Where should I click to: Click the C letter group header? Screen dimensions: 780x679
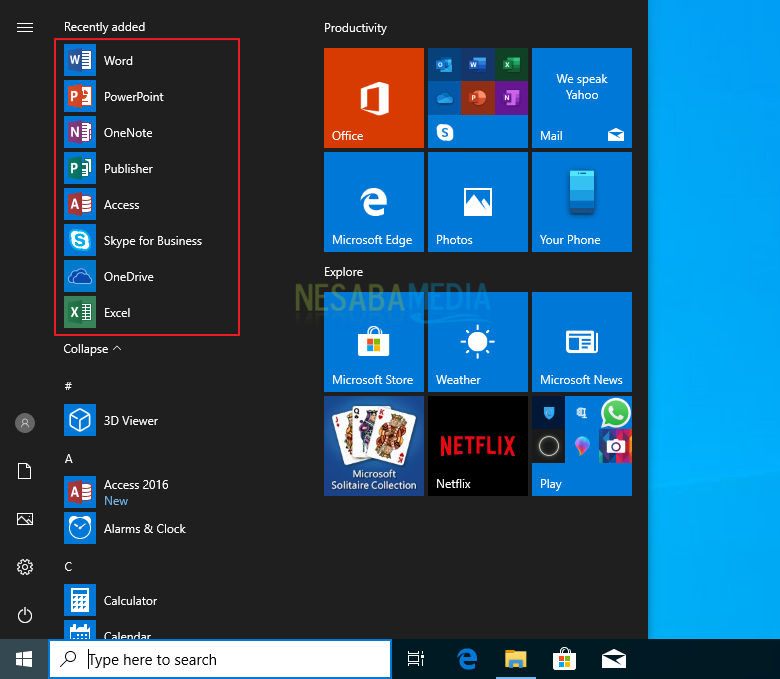pyautogui.click(x=68, y=567)
